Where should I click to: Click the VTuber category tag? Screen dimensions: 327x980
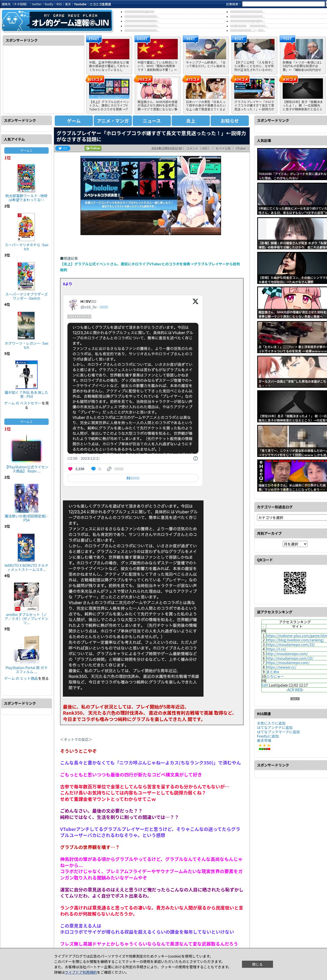[x=241, y=148]
